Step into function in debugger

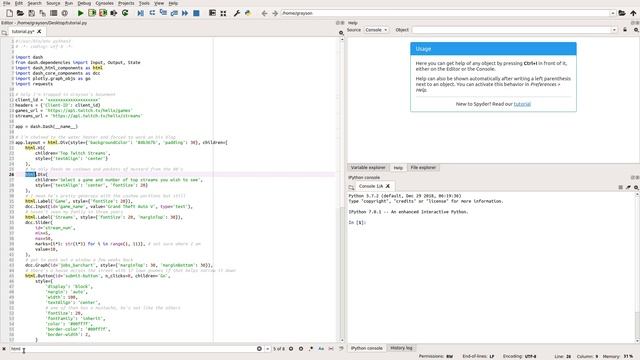pyautogui.click(x=163, y=13)
